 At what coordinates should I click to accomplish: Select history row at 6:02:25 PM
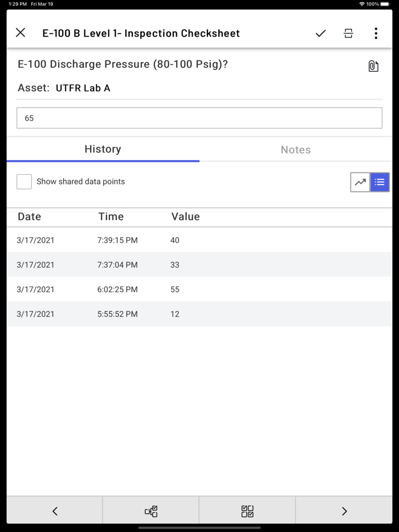point(199,289)
